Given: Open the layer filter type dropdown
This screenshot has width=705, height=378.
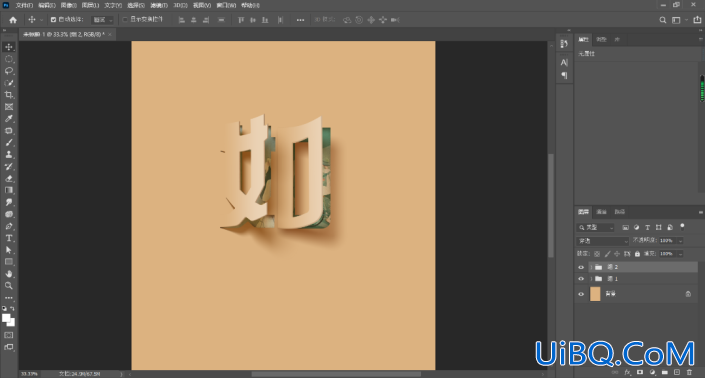Looking at the screenshot, I should 596,227.
